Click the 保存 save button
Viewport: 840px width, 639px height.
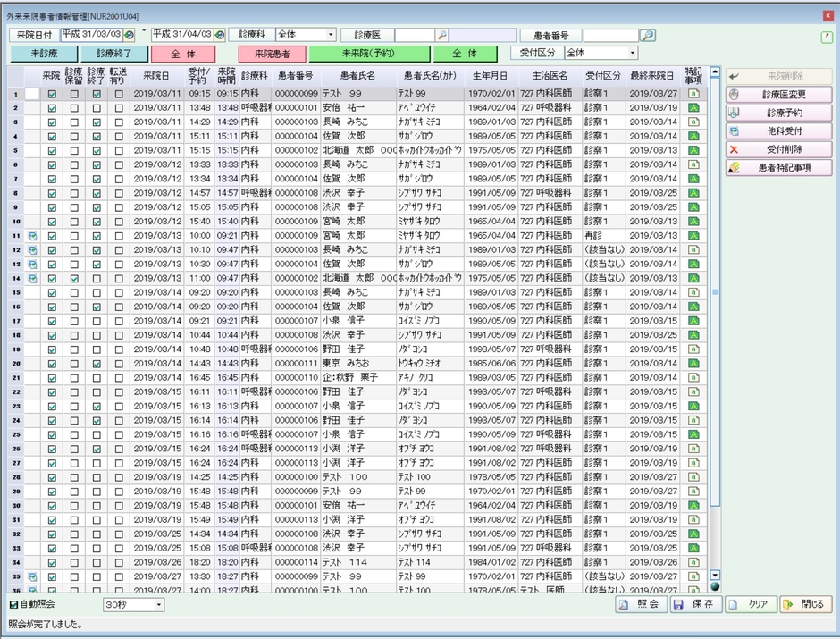pyautogui.click(x=694, y=604)
